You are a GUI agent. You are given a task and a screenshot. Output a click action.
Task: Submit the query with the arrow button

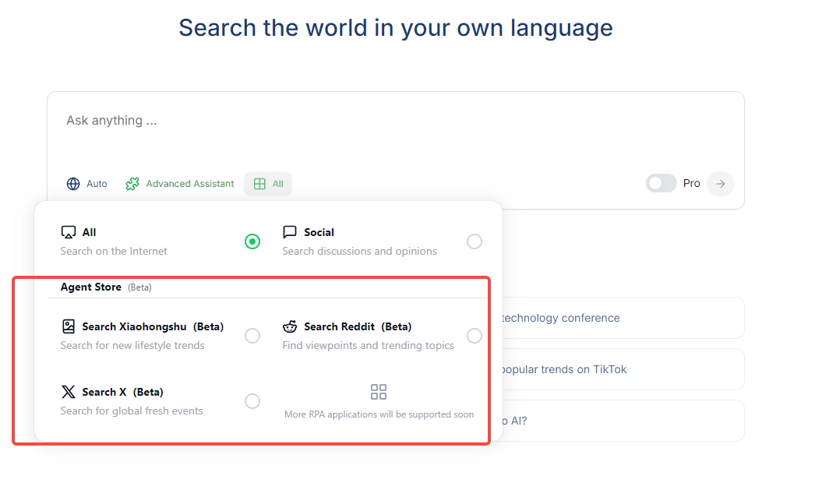coord(721,184)
